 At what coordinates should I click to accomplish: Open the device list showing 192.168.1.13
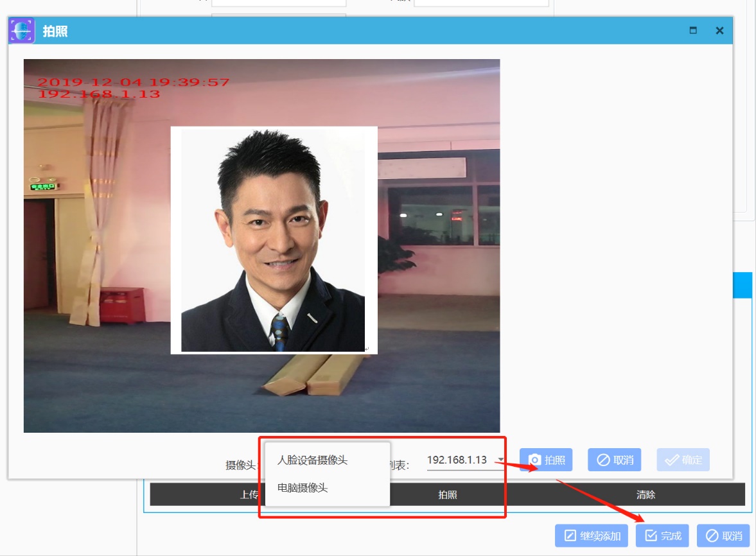point(457,460)
